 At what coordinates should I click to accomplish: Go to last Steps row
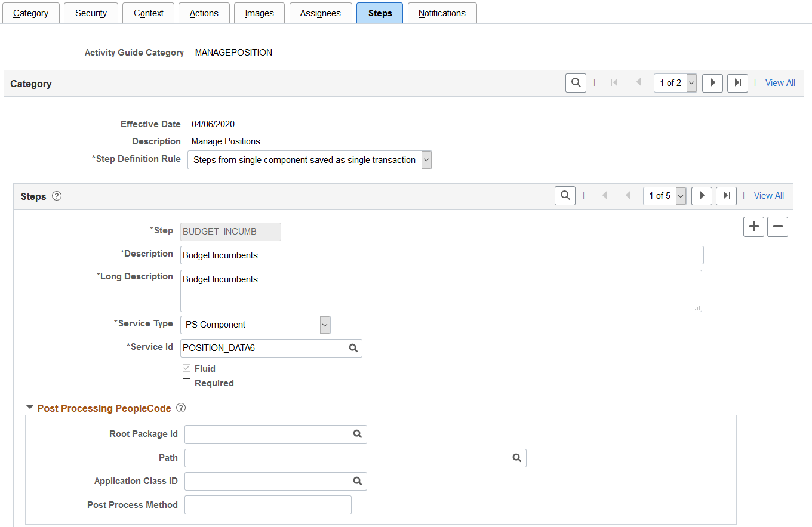pos(726,195)
